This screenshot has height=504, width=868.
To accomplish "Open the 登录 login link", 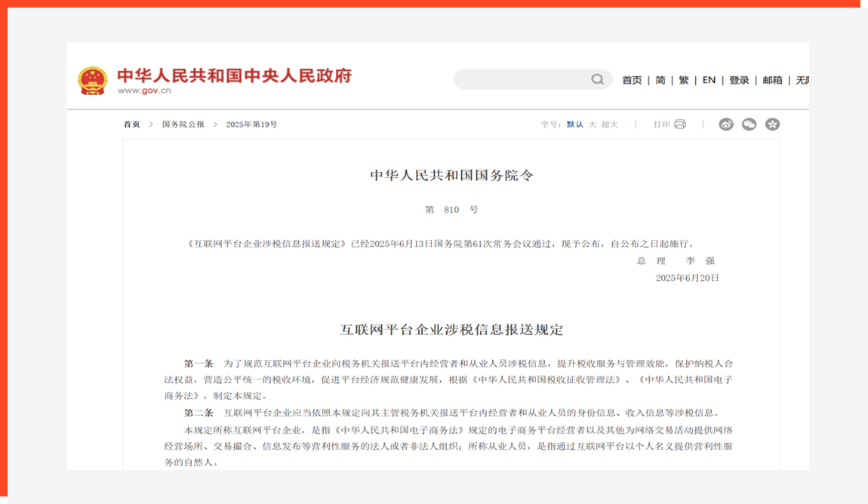I will 739,80.
